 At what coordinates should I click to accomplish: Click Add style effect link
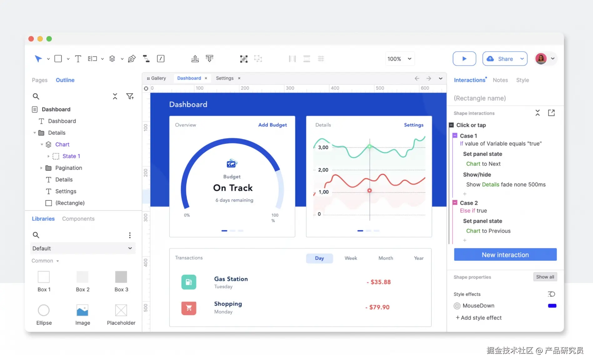(x=479, y=318)
